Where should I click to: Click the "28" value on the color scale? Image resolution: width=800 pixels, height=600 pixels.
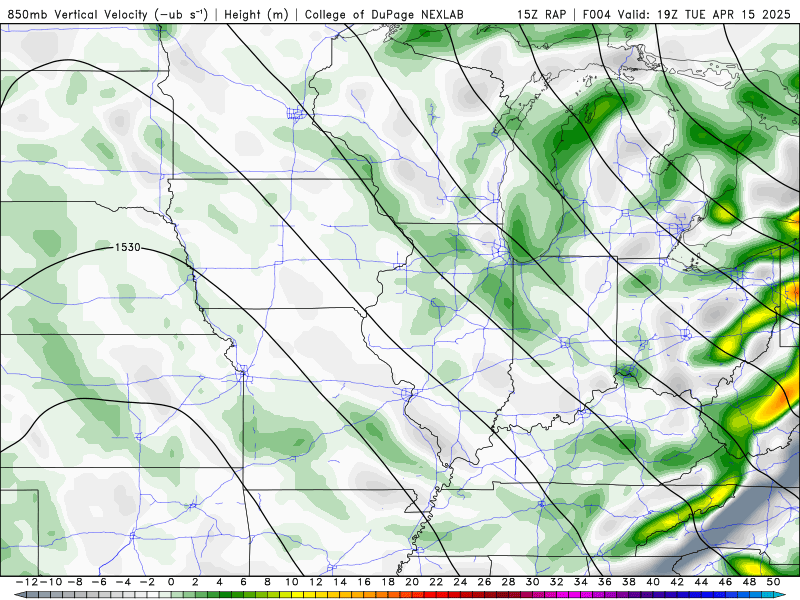(x=508, y=582)
